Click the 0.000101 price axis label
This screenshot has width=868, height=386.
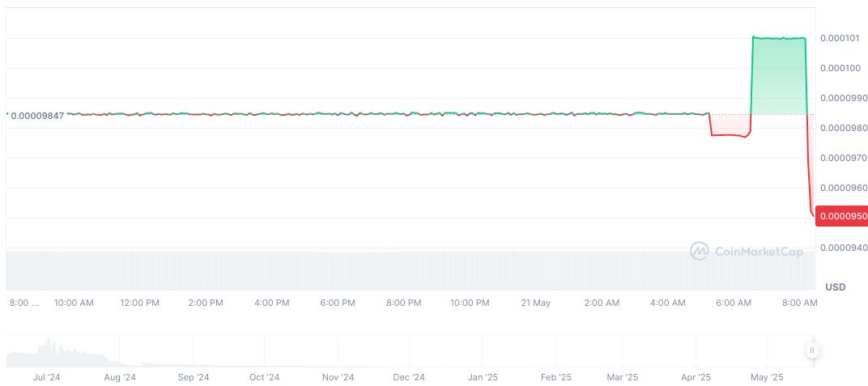(840, 38)
